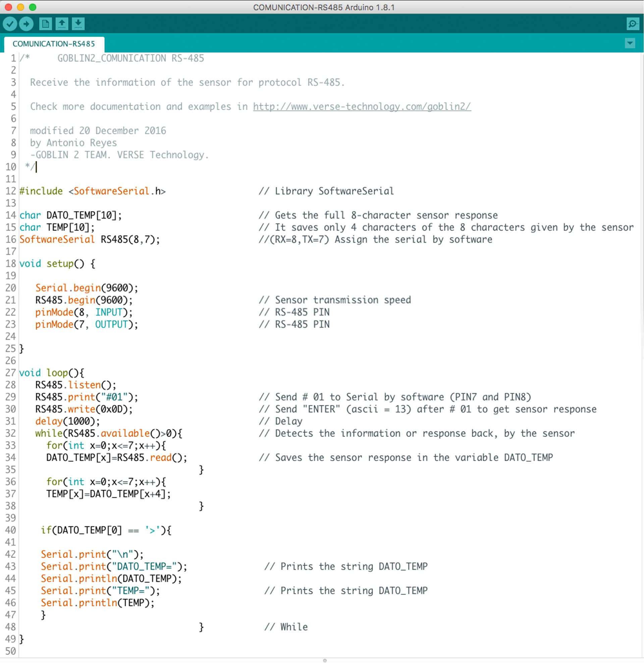
Task: Click the 'void loop(){' line
Action: (x=52, y=373)
